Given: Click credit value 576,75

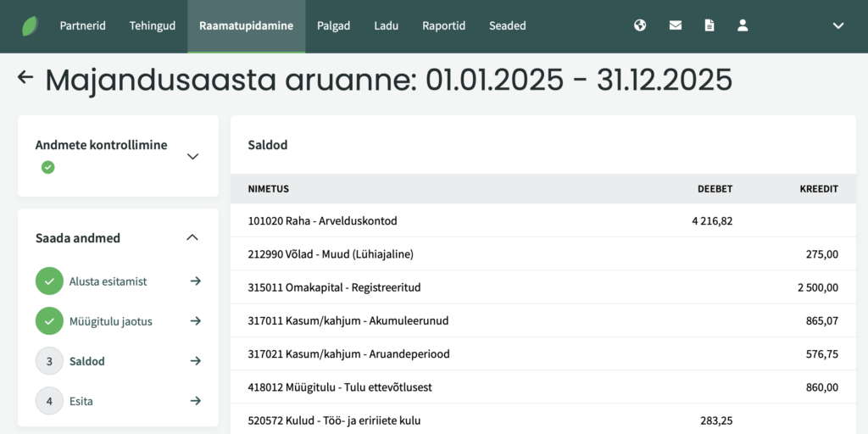Looking at the screenshot, I should [x=822, y=353].
